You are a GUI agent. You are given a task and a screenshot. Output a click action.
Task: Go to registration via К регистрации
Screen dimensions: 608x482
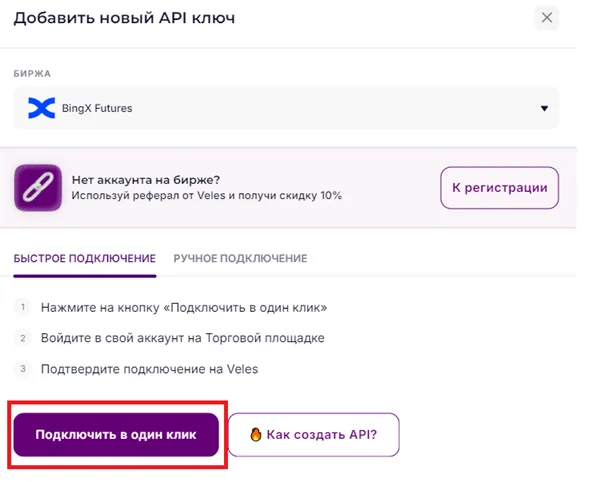tap(500, 187)
